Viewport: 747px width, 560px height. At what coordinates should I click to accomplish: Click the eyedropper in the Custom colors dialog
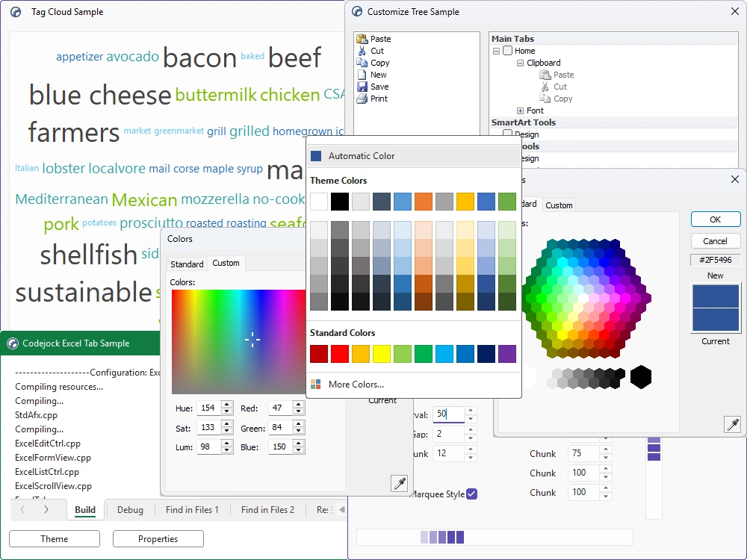coord(399,483)
